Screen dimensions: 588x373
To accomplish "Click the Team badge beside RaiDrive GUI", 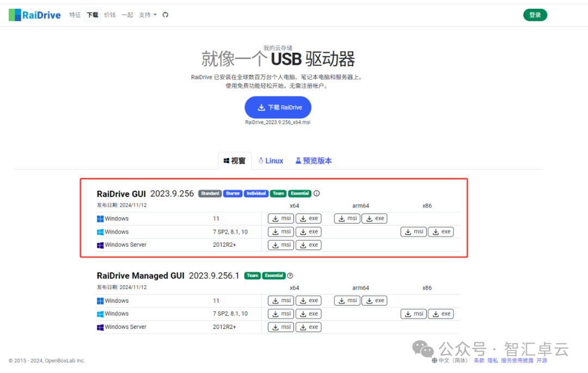I will (x=278, y=193).
